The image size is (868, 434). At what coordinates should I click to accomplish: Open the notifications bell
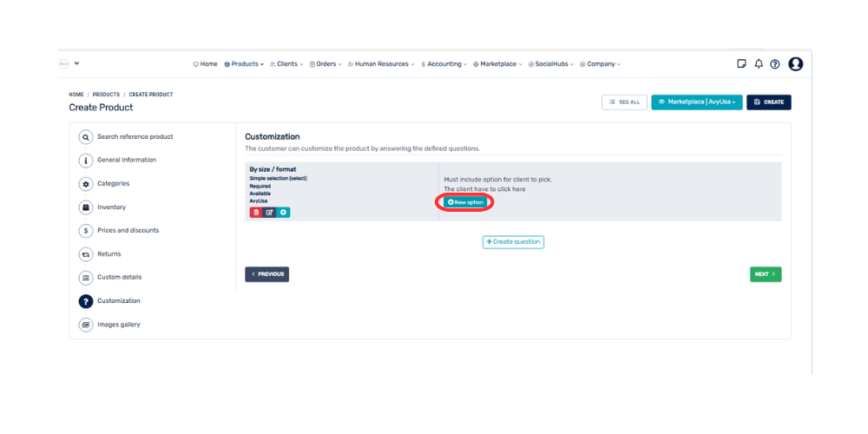(x=759, y=63)
